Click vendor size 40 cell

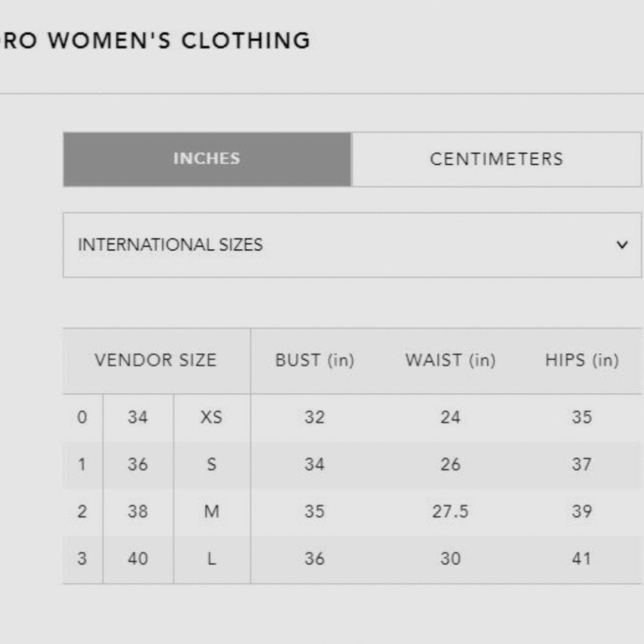[x=138, y=559]
